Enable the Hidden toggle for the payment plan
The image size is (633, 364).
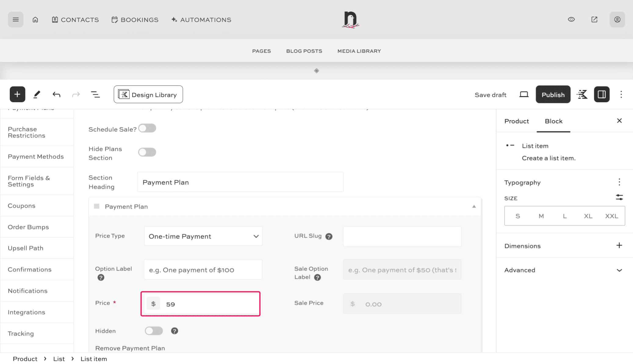(154, 331)
